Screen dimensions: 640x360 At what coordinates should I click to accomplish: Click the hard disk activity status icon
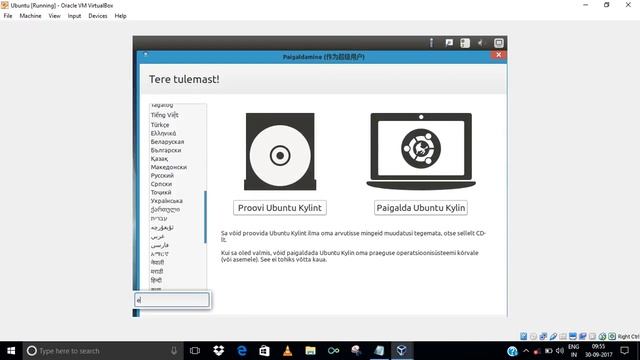pos(524,336)
